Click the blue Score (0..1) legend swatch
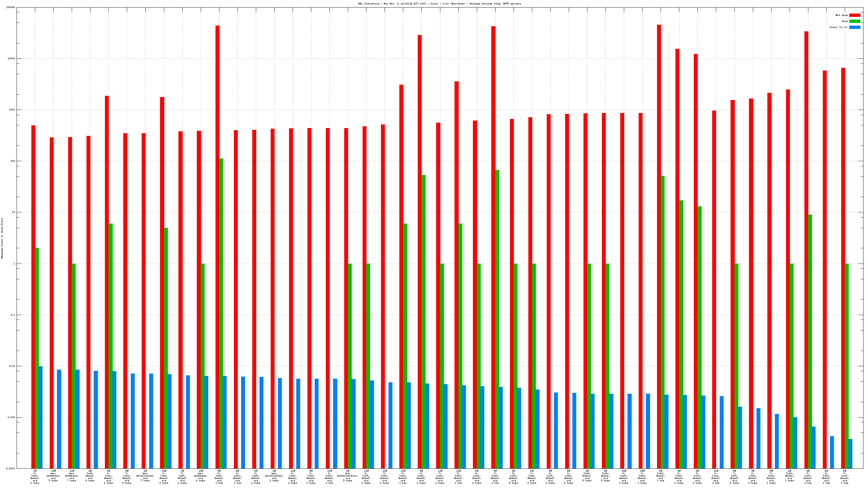Image resolution: width=868 pixels, height=488 pixels. [x=854, y=27]
